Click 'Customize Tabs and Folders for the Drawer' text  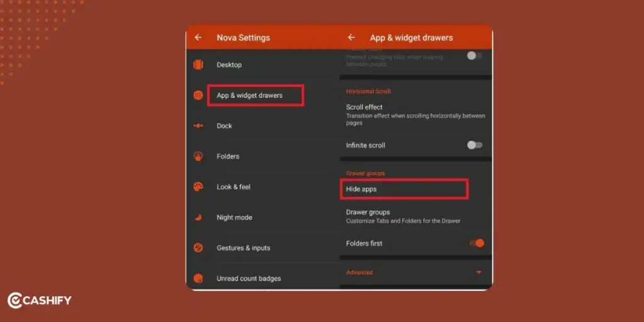403,221
